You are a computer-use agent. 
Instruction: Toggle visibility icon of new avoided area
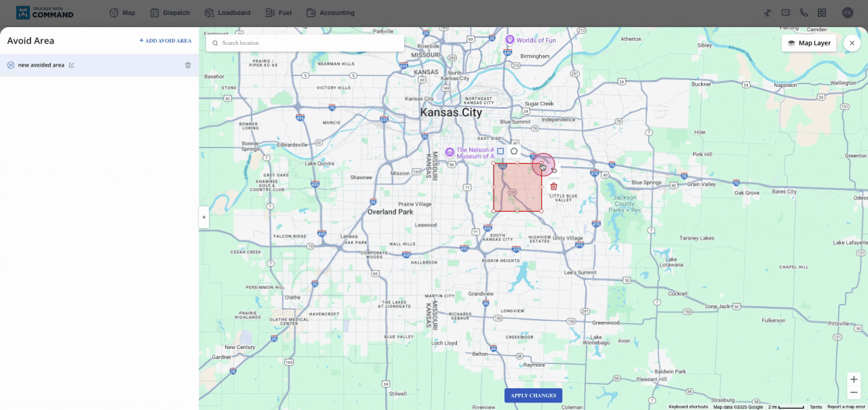[x=11, y=65]
